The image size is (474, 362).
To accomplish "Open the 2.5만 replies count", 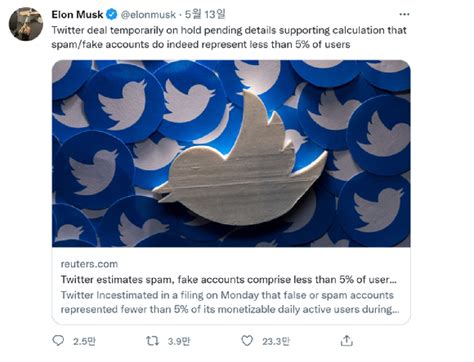I will coord(84,341).
